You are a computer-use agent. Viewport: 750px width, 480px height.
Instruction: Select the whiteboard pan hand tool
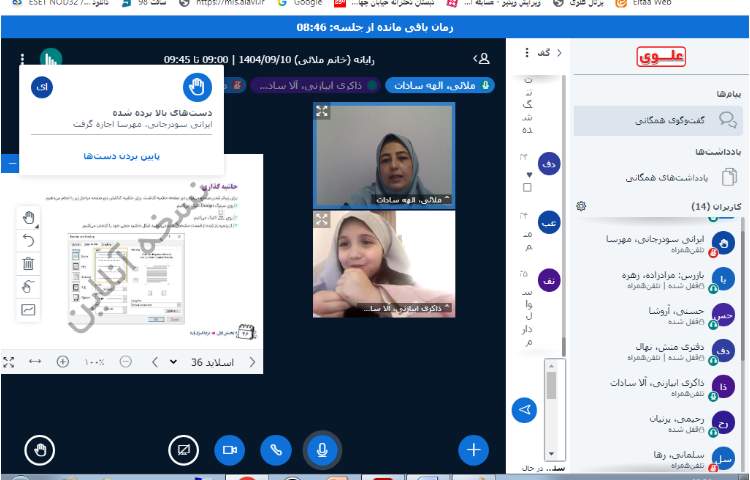[28, 218]
